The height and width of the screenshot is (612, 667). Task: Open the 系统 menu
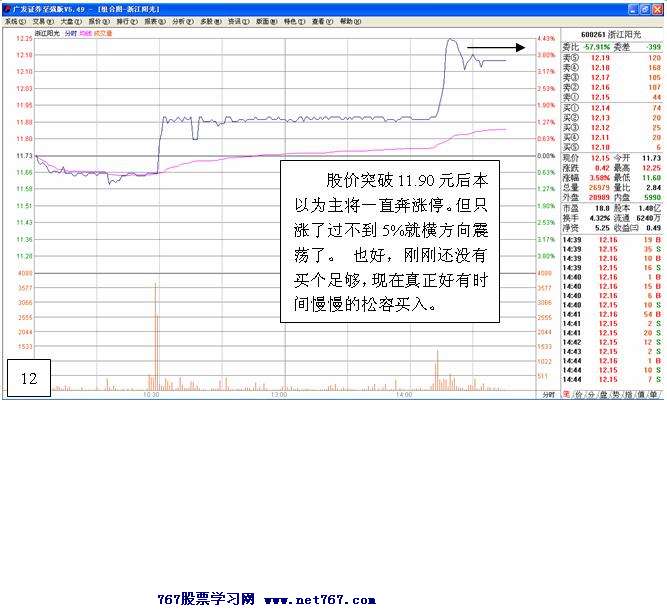[x=13, y=20]
